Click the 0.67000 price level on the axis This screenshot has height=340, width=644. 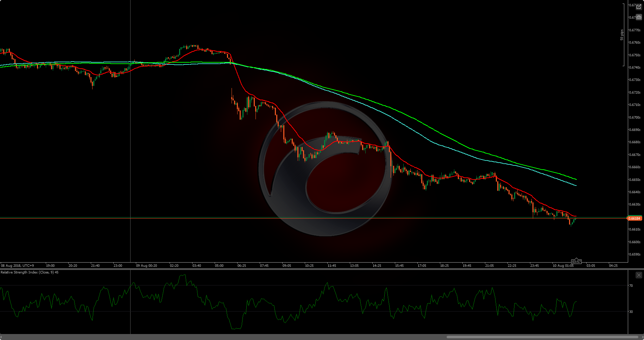[635, 118]
